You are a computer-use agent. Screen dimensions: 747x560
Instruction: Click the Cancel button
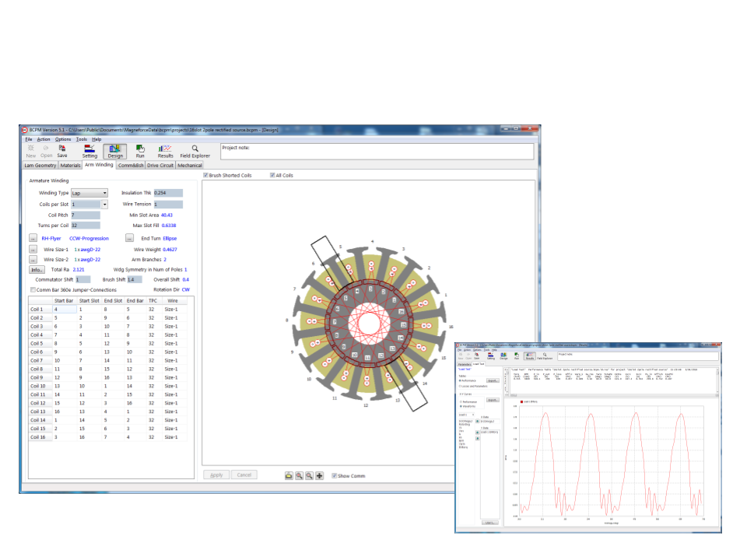[244, 474]
